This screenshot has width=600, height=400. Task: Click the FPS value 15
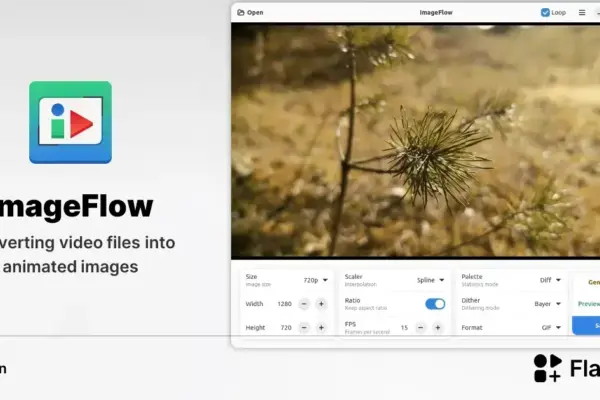pos(404,328)
